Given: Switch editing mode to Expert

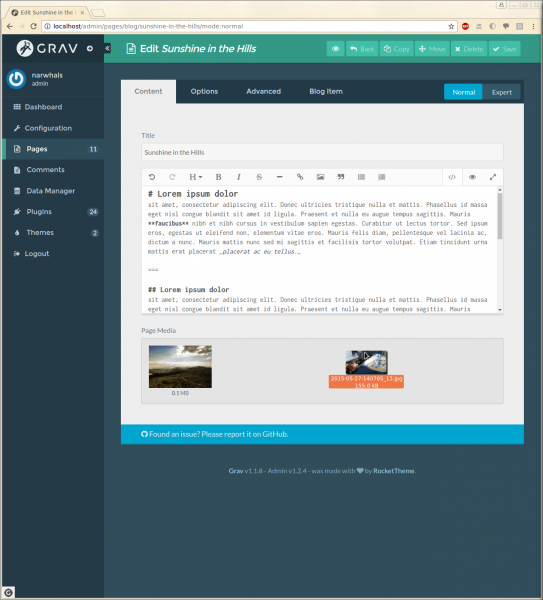Looking at the screenshot, I should [501, 92].
